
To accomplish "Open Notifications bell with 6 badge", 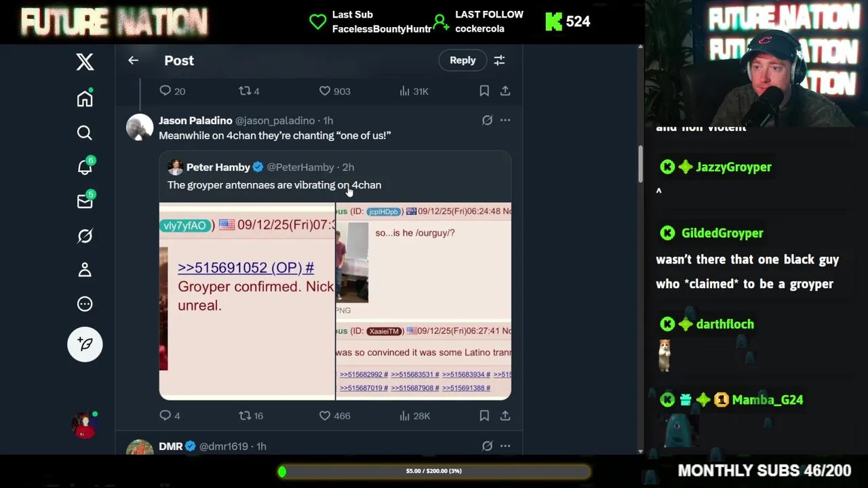I will (x=85, y=167).
